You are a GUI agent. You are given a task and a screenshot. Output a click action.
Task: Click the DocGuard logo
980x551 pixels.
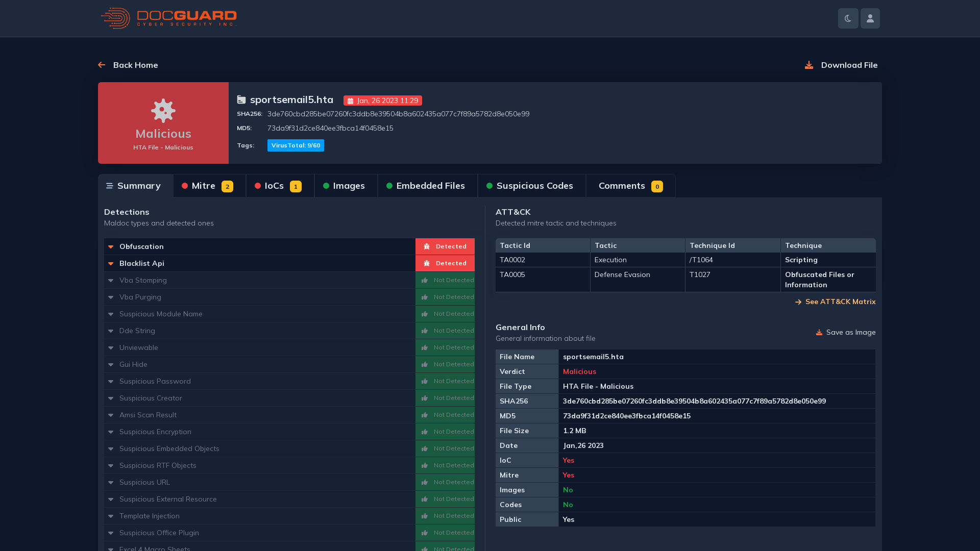click(169, 18)
